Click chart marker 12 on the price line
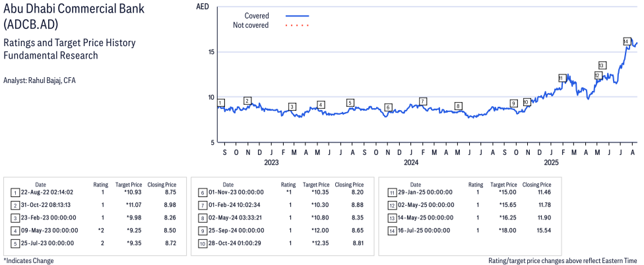 coord(598,75)
